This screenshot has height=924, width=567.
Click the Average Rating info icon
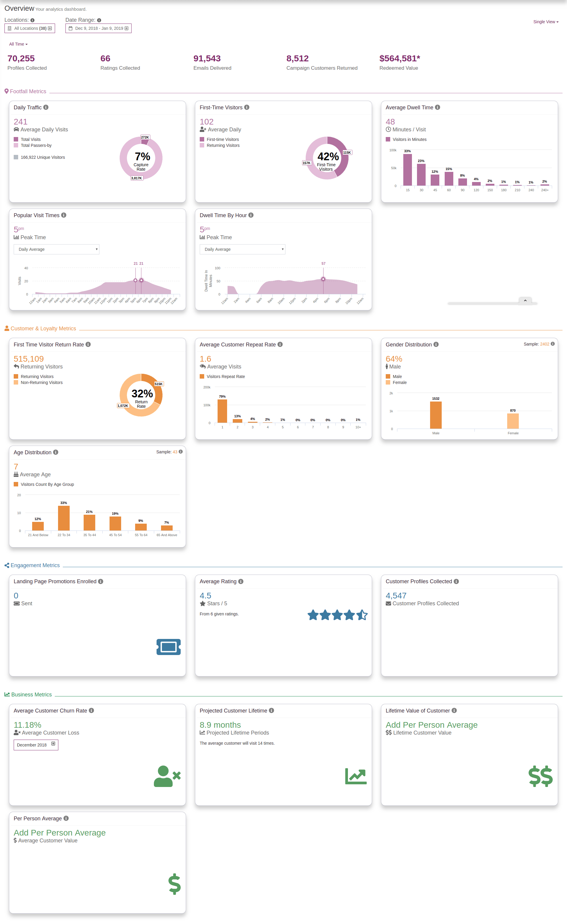click(x=241, y=581)
